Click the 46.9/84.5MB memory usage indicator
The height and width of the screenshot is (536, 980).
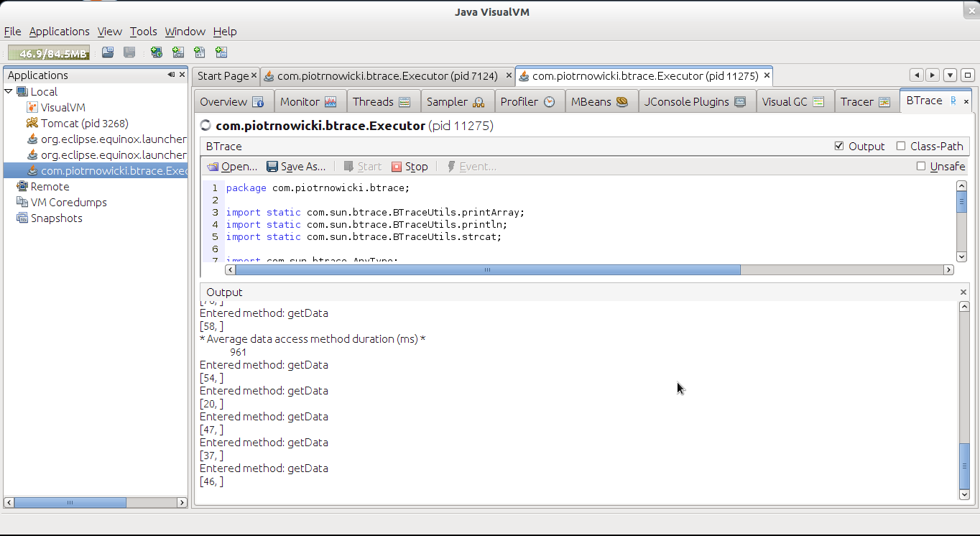pyautogui.click(x=49, y=53)
